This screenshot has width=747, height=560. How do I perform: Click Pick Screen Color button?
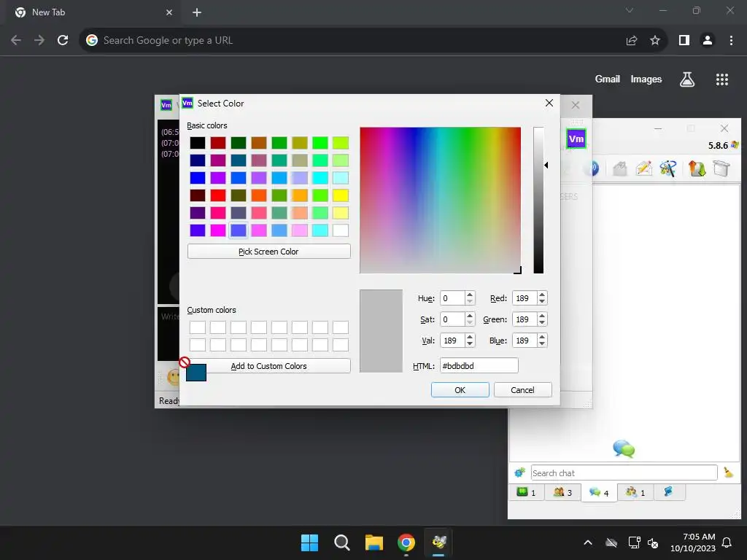[x=268, y=252]
